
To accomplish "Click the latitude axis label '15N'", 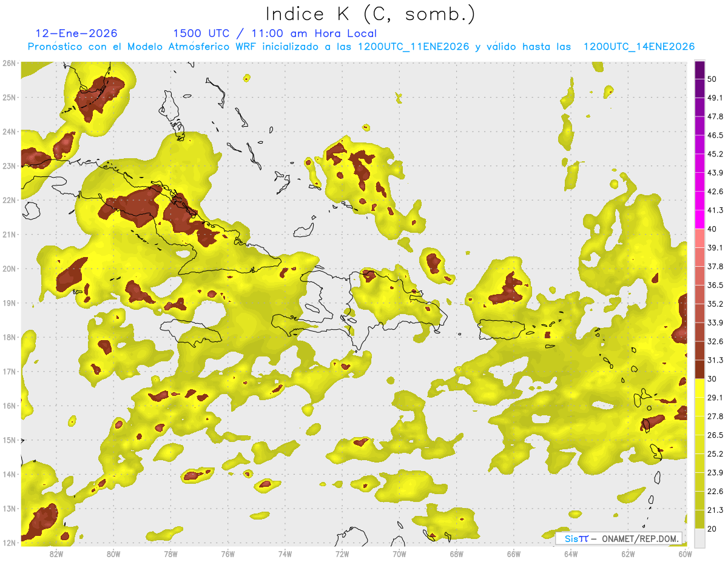I will (8, 440).
